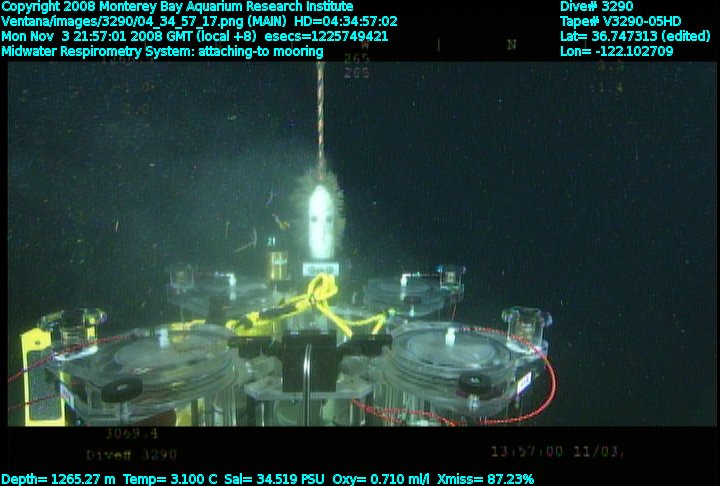Click the Midwater Respirometry System caption
The image size is (720, 486).
tap(162, 51)
